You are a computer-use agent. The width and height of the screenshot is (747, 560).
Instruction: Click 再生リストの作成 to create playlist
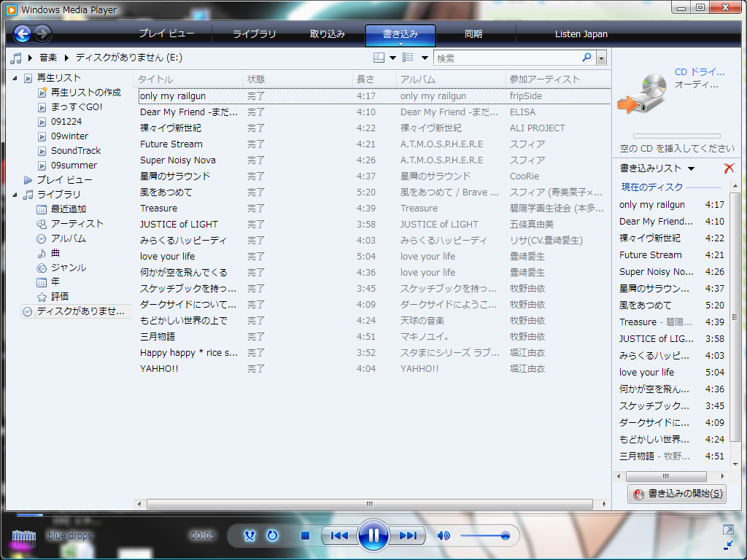(x=86, y=93)
